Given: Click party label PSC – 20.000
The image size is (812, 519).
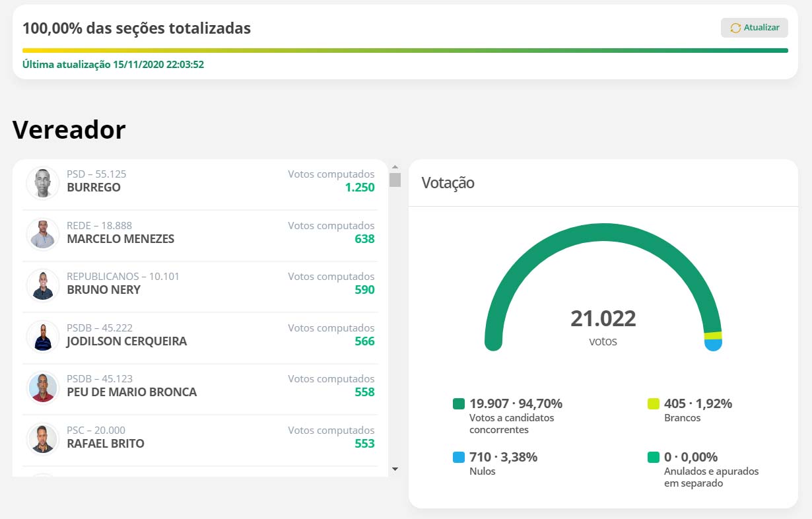Looking at the screenshot, I should 96,431.
